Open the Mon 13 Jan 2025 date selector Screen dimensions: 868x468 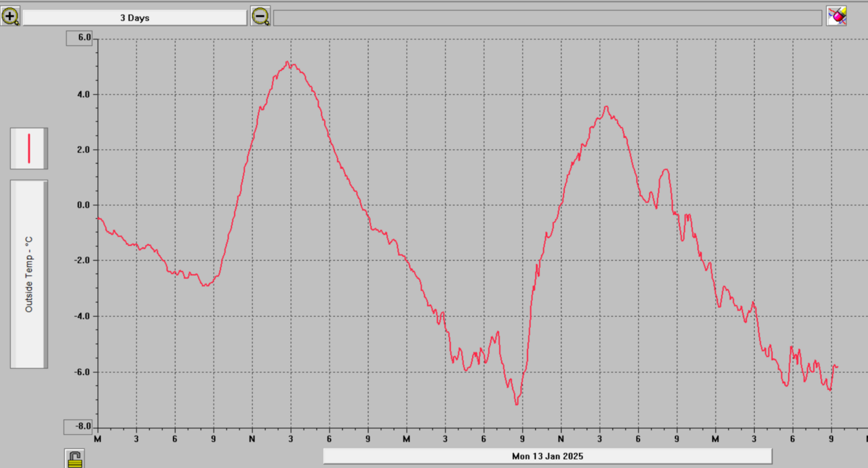pos(547,456)
